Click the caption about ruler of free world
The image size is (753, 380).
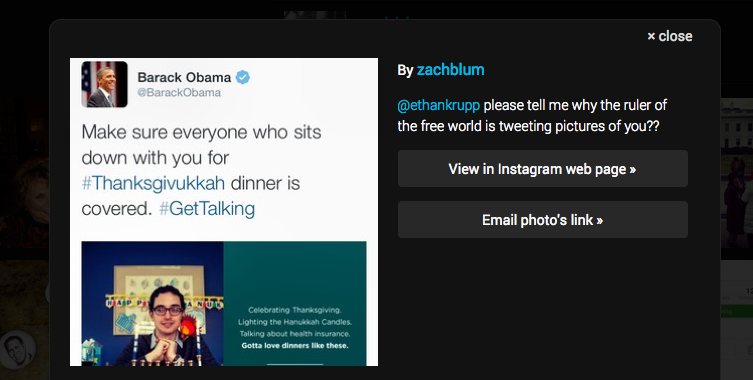click(532, 116)
